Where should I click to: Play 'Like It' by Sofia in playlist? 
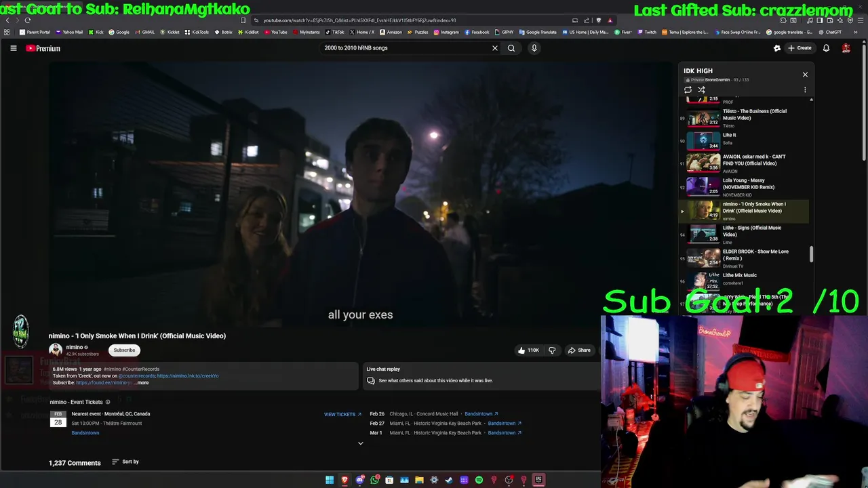744,140
